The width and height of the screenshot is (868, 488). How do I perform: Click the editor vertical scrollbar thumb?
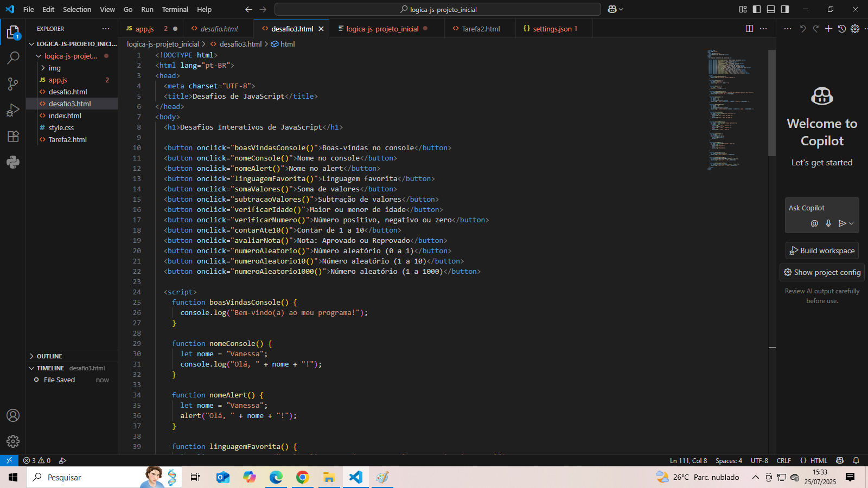pyautogui.click(x=772, y=103)
